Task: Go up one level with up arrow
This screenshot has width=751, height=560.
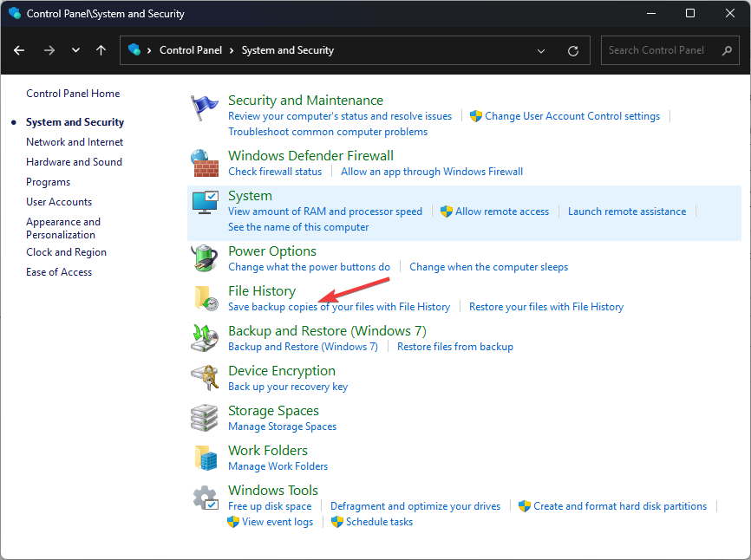Action: [101, 50]
